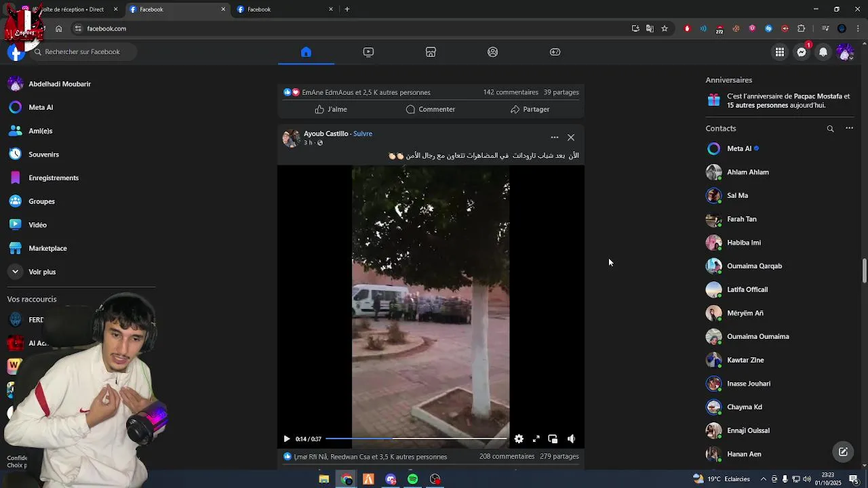Open the Gaming tab in top navigation
Viewport: 868px width, 488px height.
click(555, 52)
